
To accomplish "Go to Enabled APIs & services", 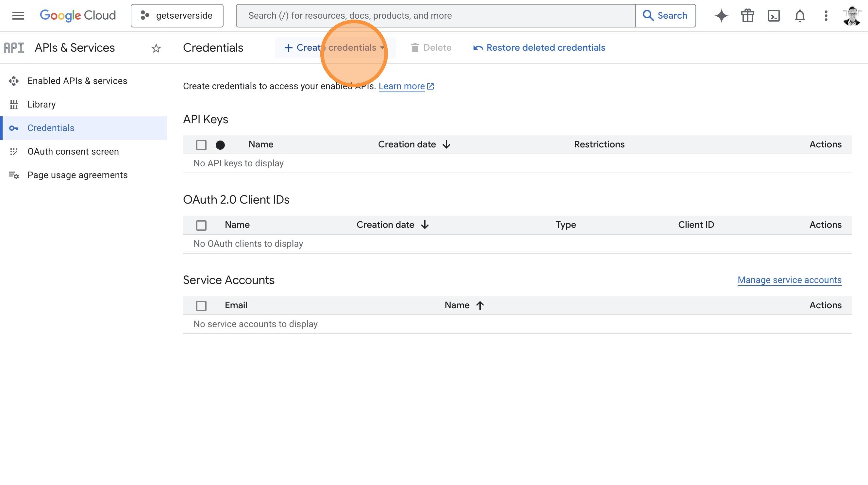I will point(77,81).
